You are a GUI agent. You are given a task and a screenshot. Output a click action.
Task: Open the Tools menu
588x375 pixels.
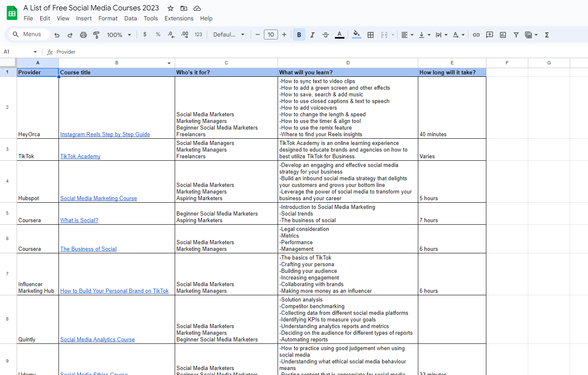click(151, 18)
